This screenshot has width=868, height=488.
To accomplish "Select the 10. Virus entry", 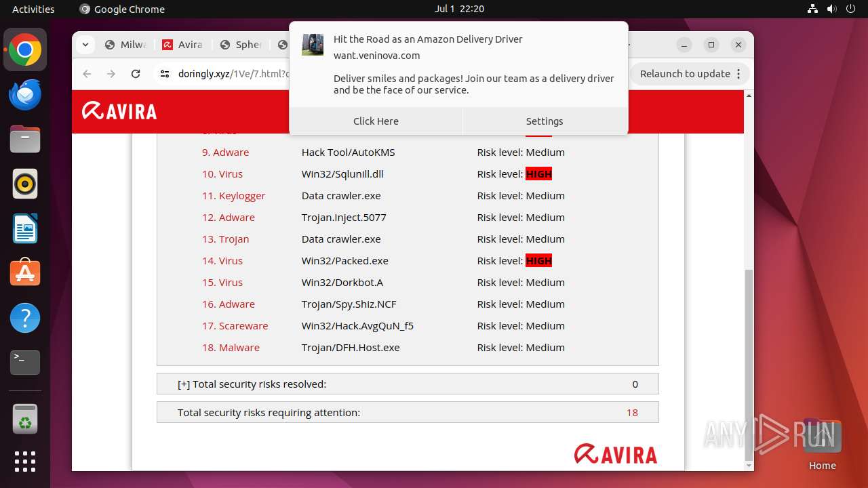I will pos(222,174).
